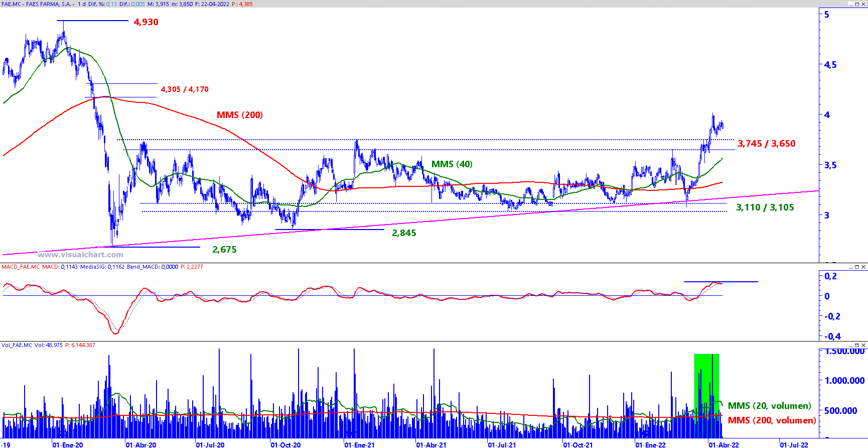Click the 01-Abr-21 date axis label
Image resolution: width=868 pixels, height=448 pixels.
click(x=431, y=445)
